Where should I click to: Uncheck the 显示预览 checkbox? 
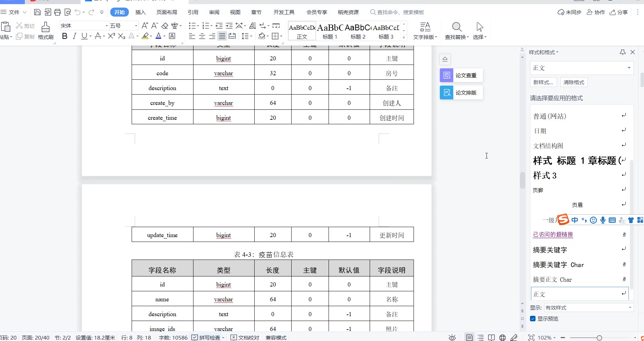tap(533, 319)
